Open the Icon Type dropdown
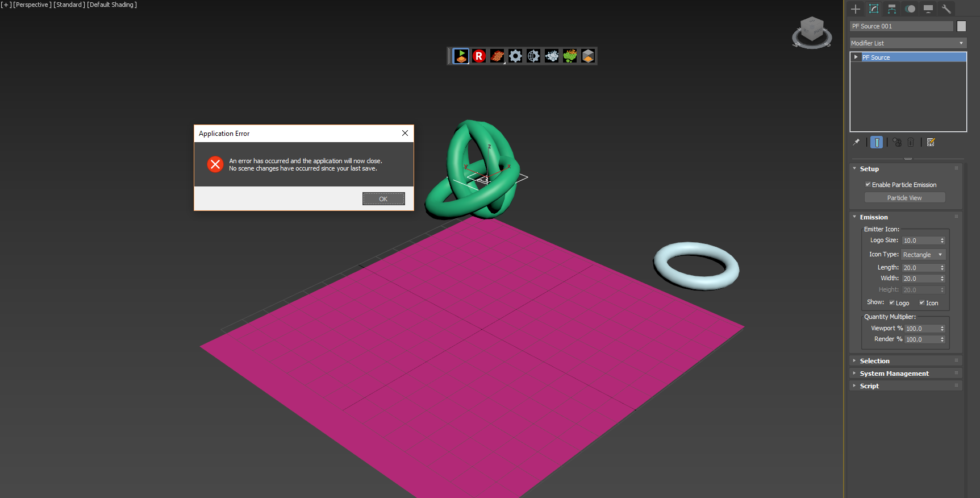 click(923, 255)
